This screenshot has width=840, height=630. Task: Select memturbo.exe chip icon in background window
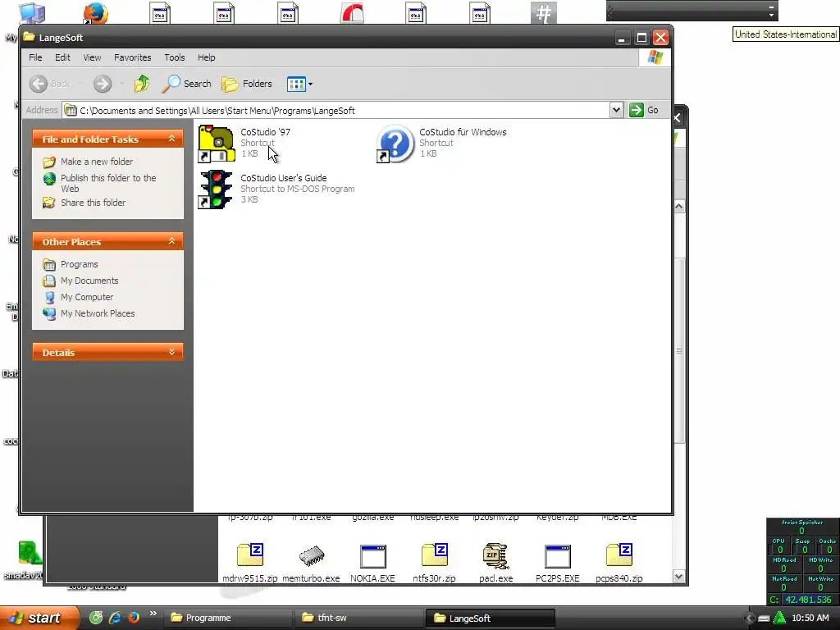pyautogui.click(x=311, y=556)
